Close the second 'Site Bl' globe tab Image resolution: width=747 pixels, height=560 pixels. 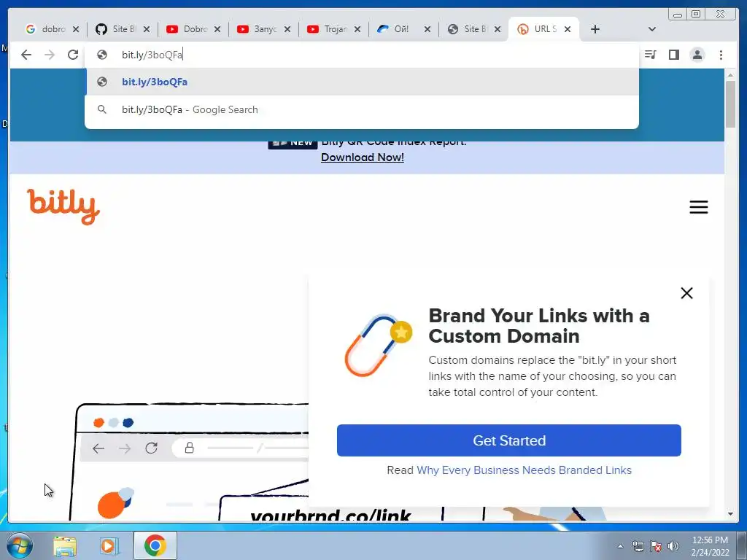pyautogui.click(x=498, y=29)
